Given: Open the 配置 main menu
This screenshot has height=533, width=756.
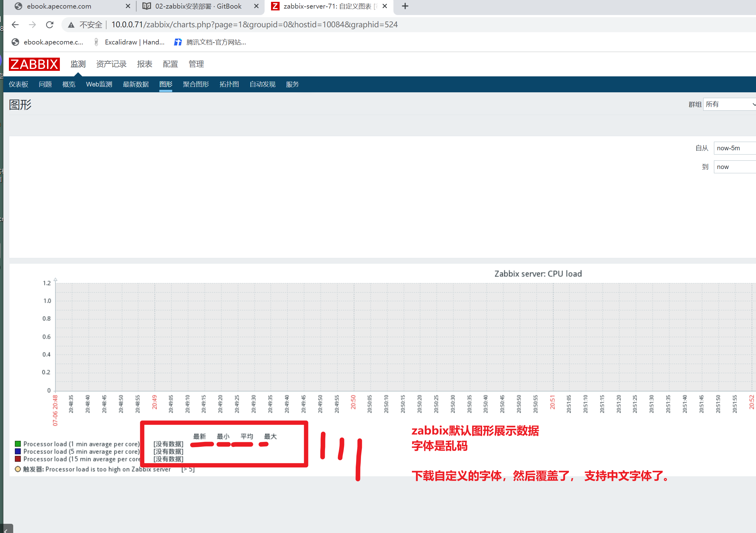Looking at the screenshot, I should coord(170,64).
